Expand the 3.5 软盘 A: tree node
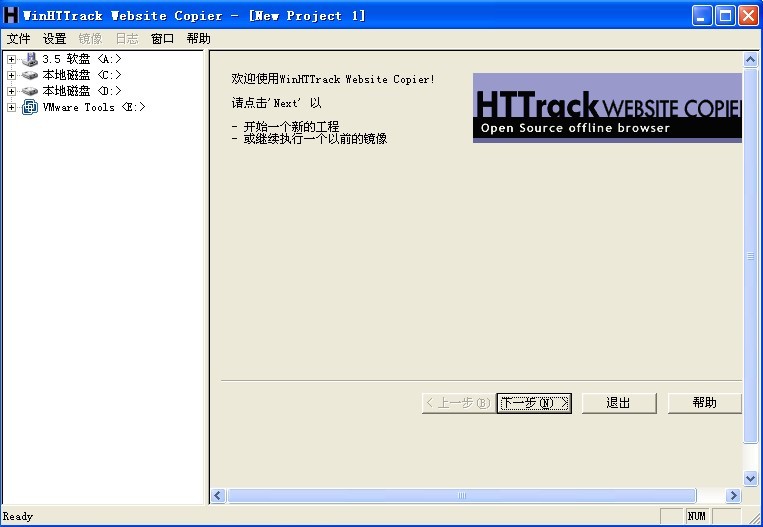 [x=11, y=59]
